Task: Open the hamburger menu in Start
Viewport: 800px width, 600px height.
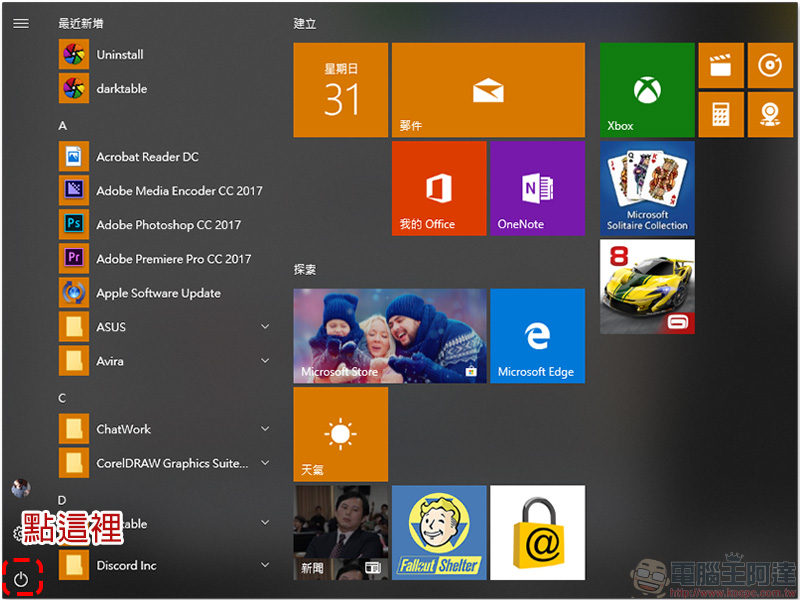Action: pos(21,23)
